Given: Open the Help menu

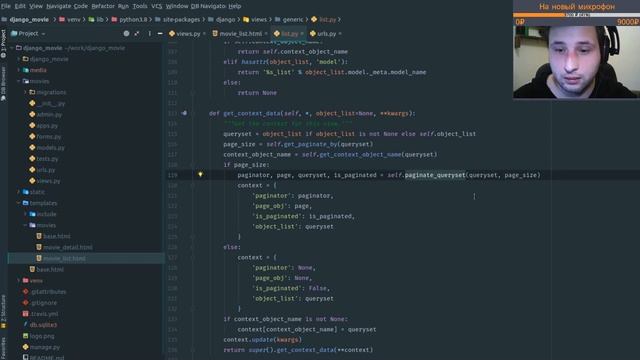Looking at the screenshot, I should pyautogui.click(x=235, y=6).
